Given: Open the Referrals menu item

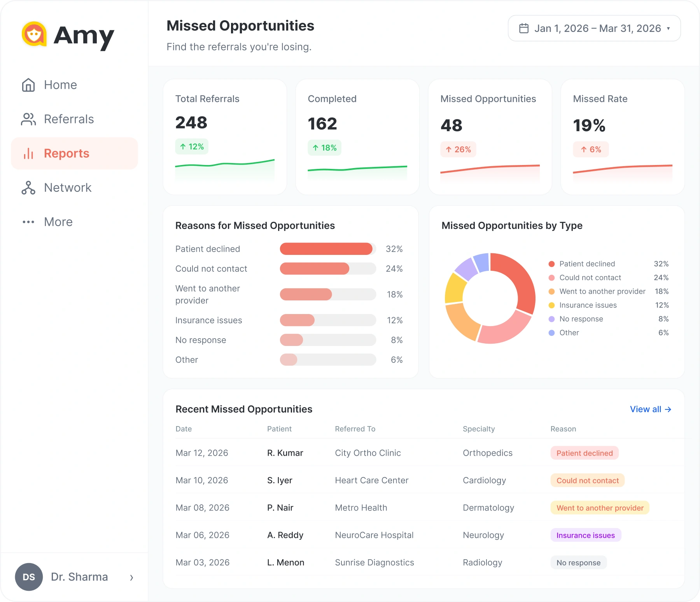Looking at the screenshot, I should click(74, 119).
